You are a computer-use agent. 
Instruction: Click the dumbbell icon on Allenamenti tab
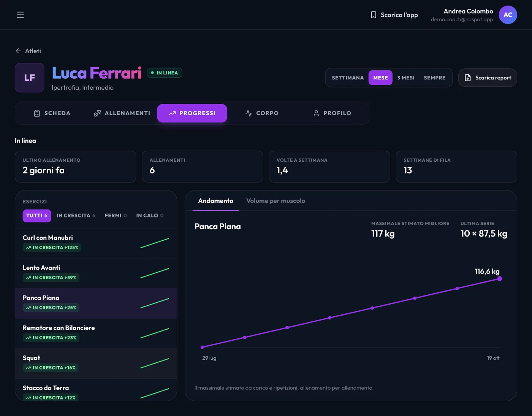tap(97, 113)
